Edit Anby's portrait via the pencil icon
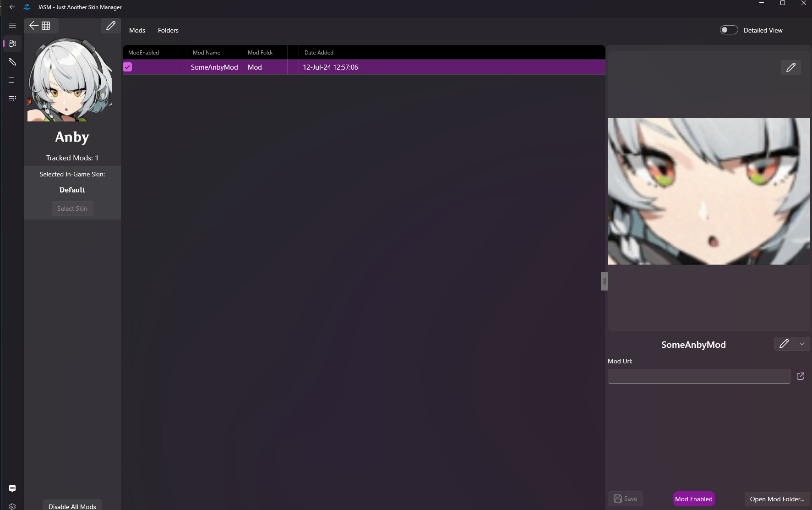 click(110, 26)
